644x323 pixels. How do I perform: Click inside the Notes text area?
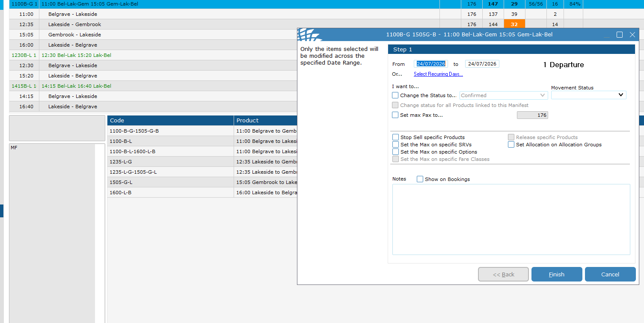[511, 219]
